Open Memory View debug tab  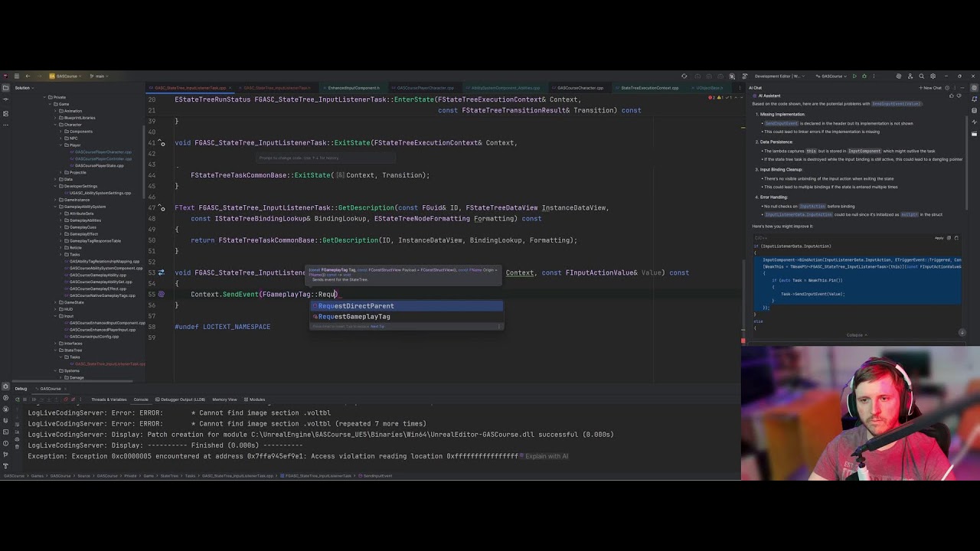coord(224,399)
